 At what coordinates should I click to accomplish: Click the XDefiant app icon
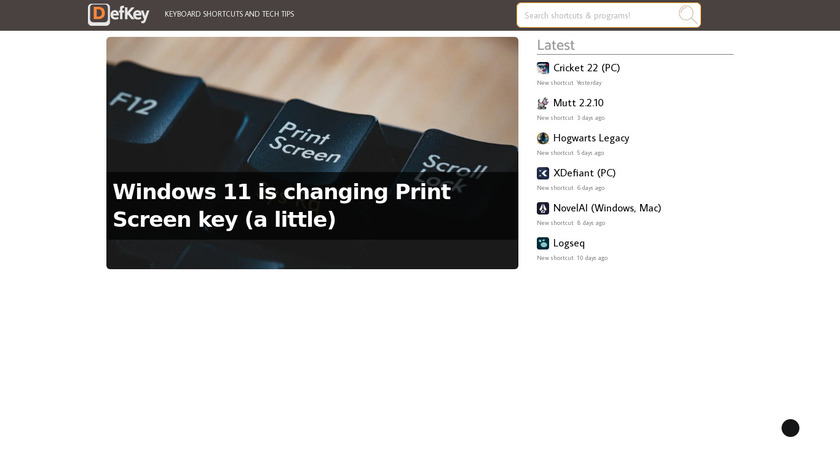pos(543,173)
